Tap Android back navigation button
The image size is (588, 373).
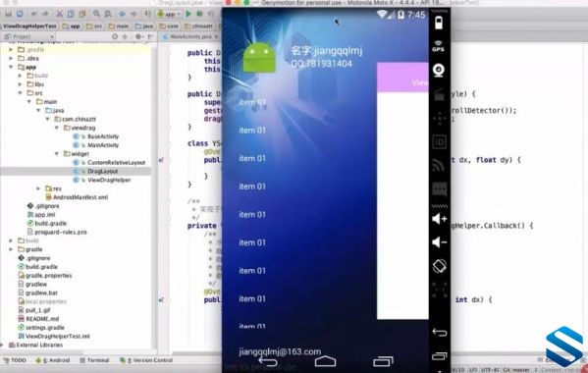coord(268,361)
